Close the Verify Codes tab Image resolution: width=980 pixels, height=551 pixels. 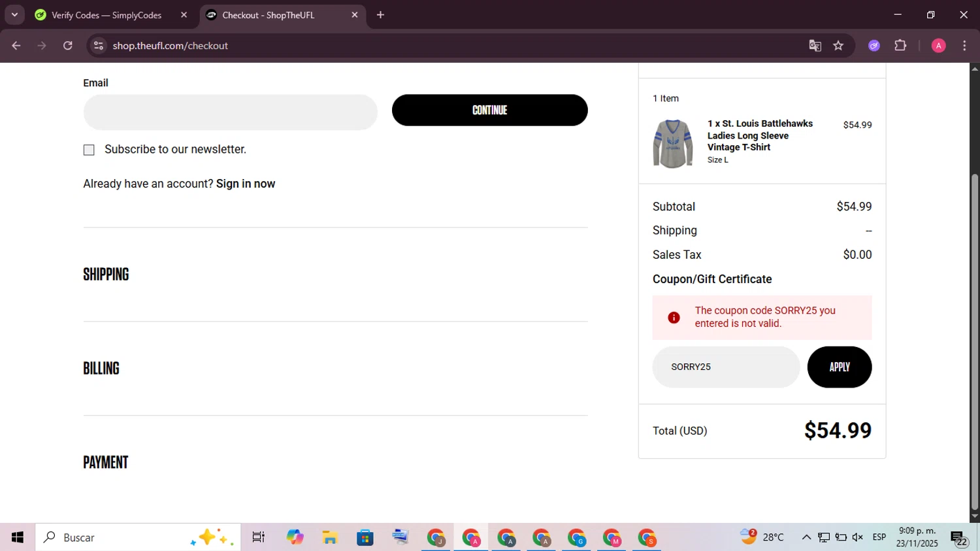[184, 15]
